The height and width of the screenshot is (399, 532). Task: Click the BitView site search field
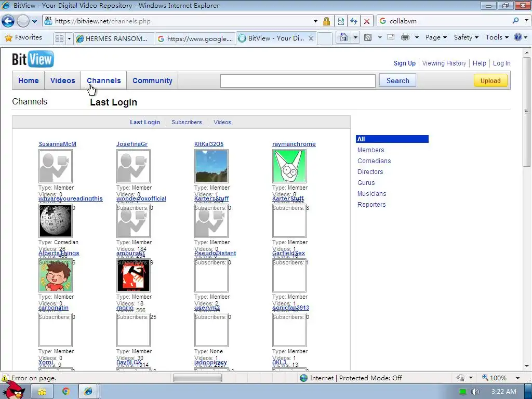tap(298, 81)
